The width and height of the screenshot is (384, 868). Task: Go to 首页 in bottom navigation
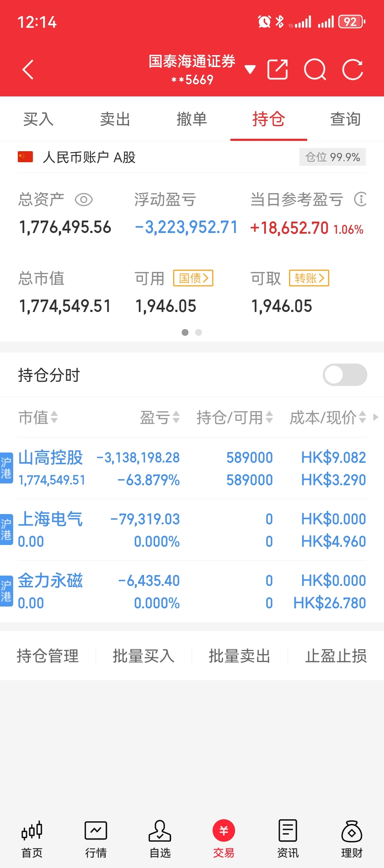click(32, 839)
